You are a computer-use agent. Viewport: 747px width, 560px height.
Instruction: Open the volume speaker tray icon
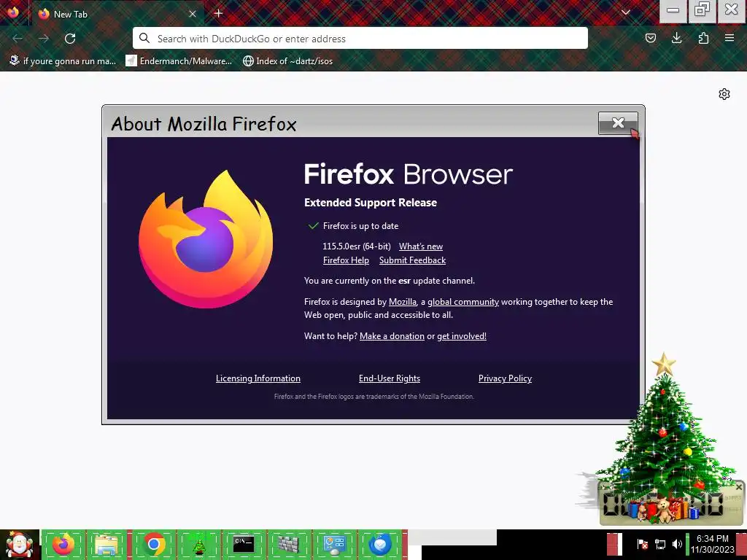click(x=677, y=544)
